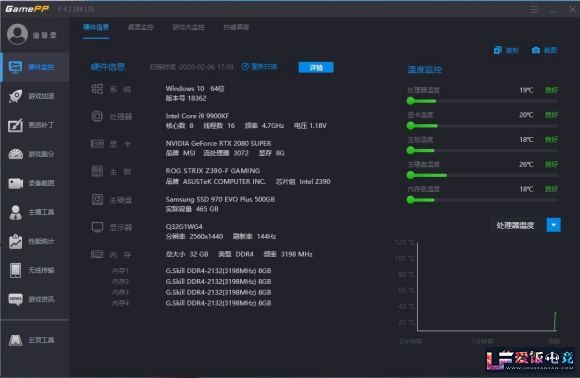Click the memory temperature bar, last in the list

tap(482, 200)
